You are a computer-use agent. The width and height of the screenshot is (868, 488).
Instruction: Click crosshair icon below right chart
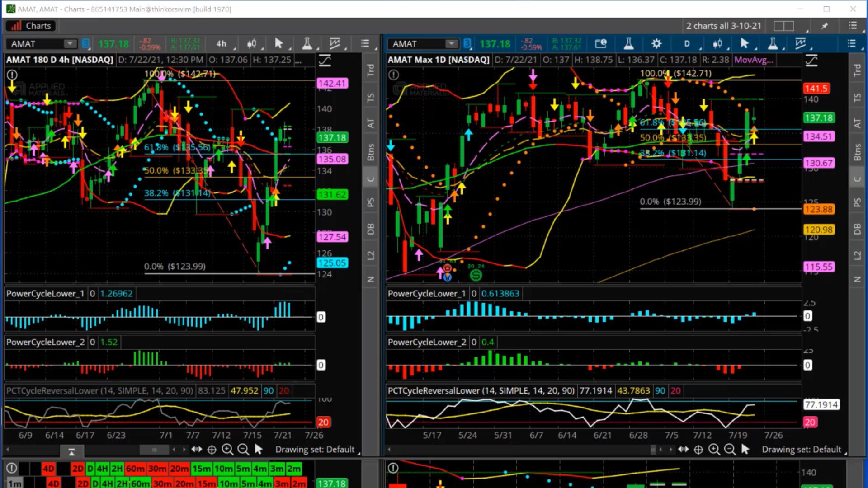698,450
